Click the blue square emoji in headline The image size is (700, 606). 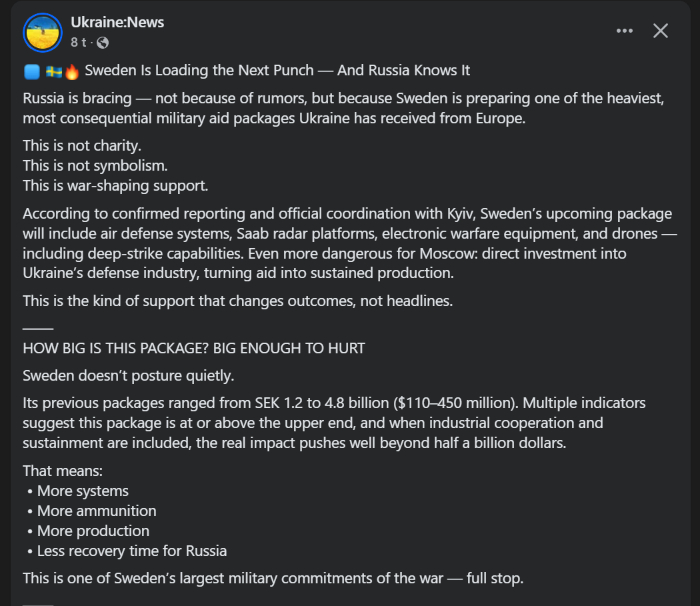(x=31, y=71)
